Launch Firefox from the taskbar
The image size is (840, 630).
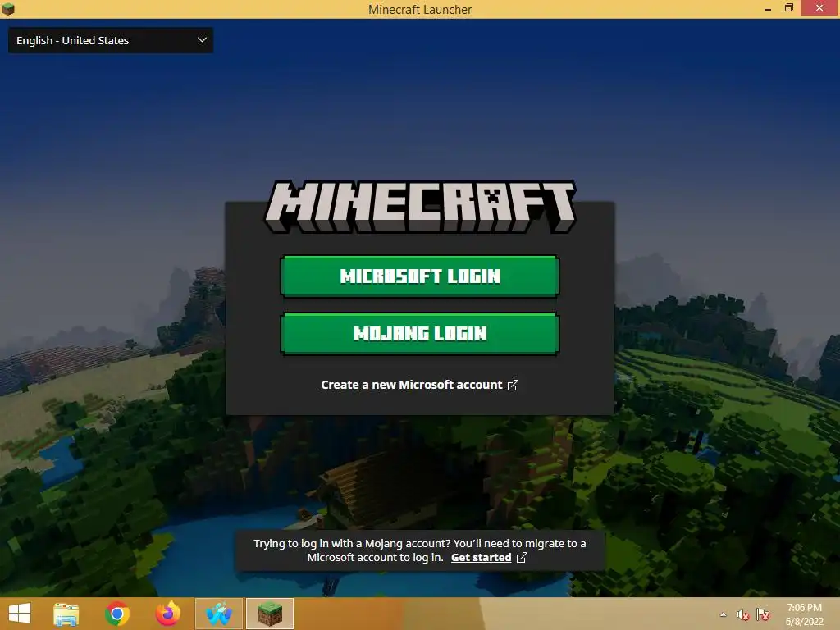(167, 614)
